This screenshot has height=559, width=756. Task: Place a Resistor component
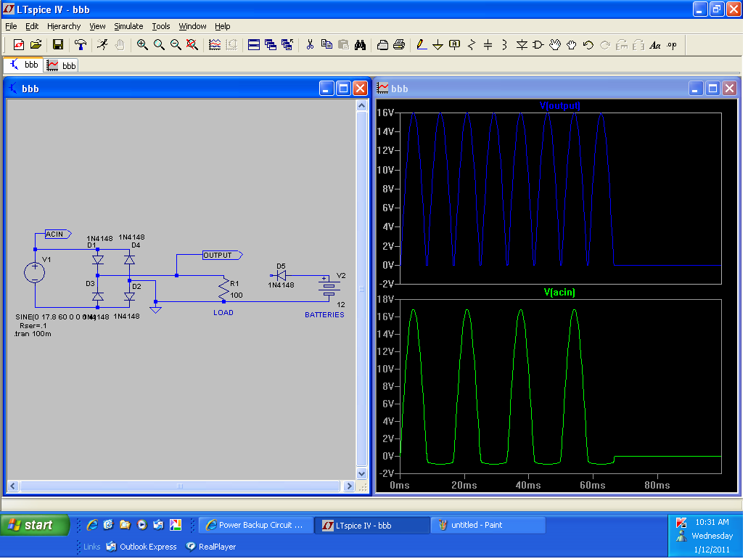pyautogui.click(x=472, y=45)
